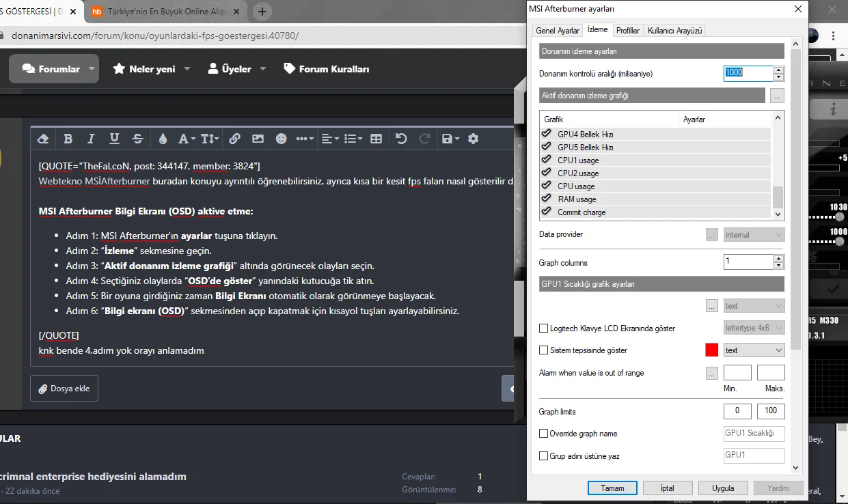
Task: Enable Logitech Klavye LCD Ekranında göster
Action: tap(544, 328)
